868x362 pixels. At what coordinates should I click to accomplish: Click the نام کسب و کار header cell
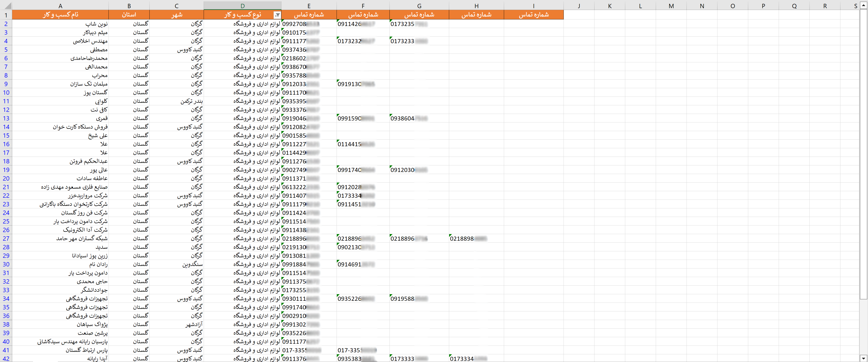tap(60, 15)
